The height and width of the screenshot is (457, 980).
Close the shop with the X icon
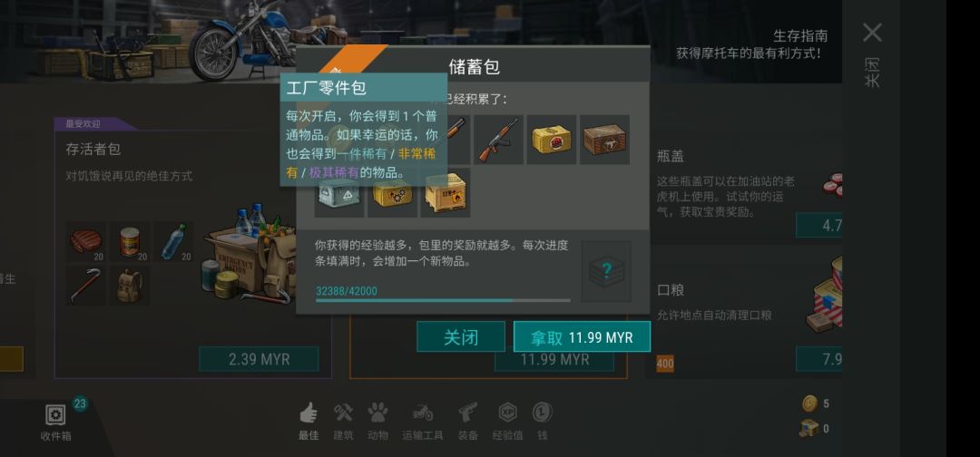click(x=872, y=33)
